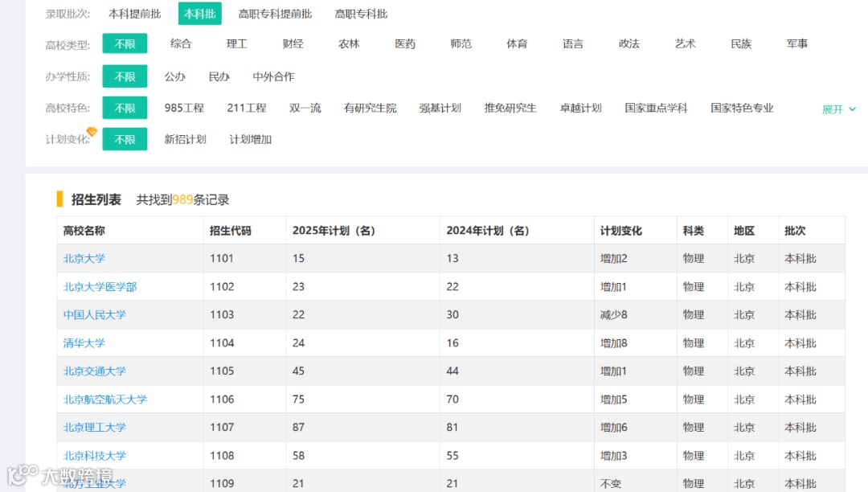Screen dimensions: 868x492
Task: Filter school type by 综合
Action: (181, 43)
